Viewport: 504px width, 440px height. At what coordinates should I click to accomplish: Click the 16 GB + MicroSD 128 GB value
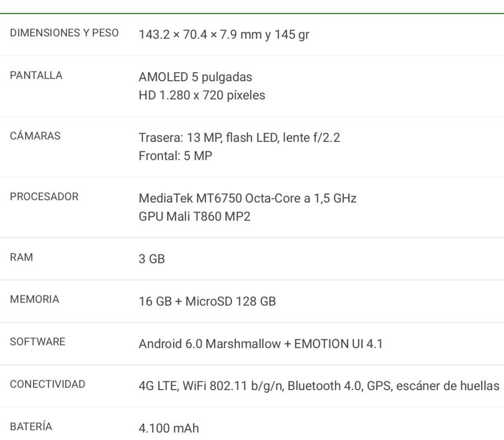pyautogui.click(x=207, y=302)
